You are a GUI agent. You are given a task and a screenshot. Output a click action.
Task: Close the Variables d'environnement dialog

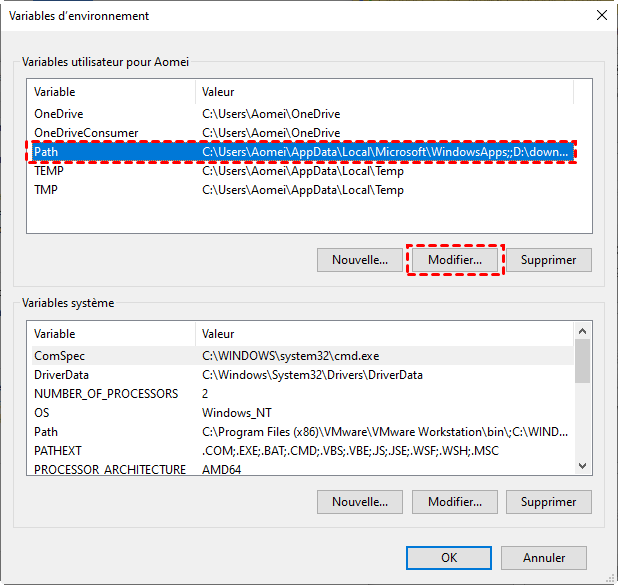pos(600,15)
